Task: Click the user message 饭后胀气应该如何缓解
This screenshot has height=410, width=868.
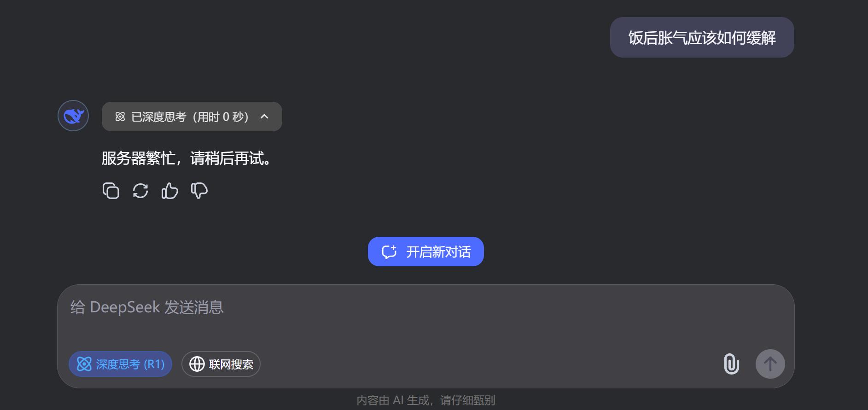Action: 702,38
